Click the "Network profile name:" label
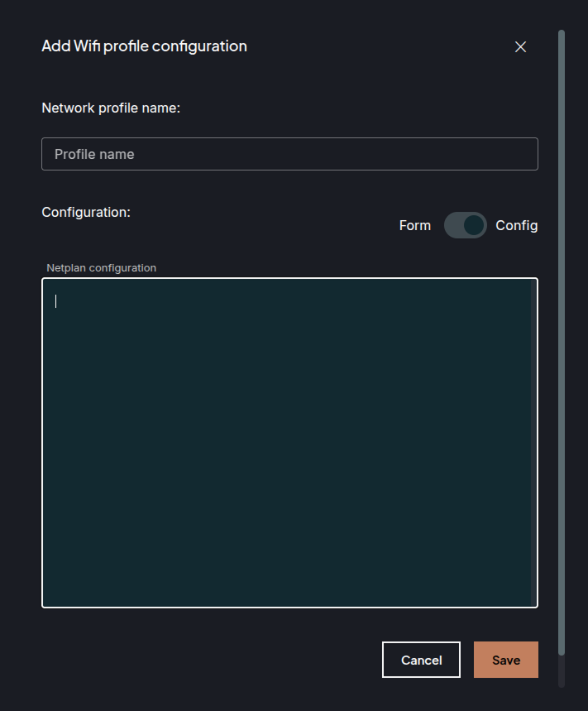This screenshot has height=711, width=588. click(x=111, y=108)
